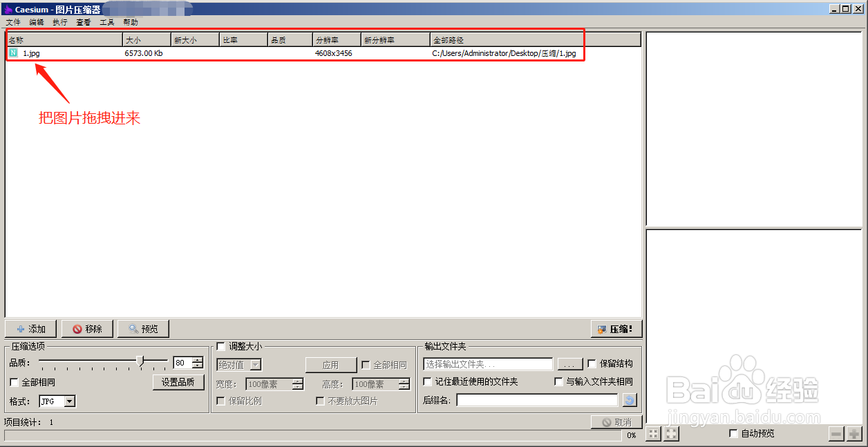Sort by the 分辨率 column header
The height and width of the screenshot is (447, 868).
[x=337, y=40]
